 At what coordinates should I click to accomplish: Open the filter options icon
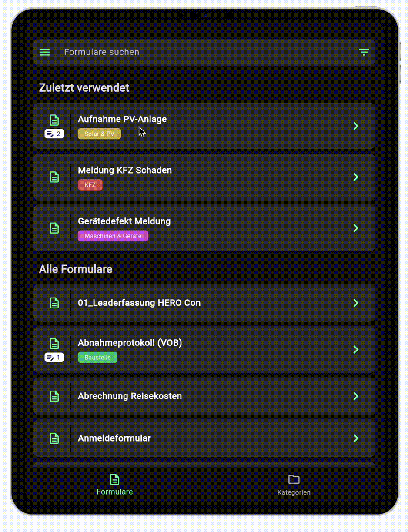pyautogui.click(x=364, y=52)
